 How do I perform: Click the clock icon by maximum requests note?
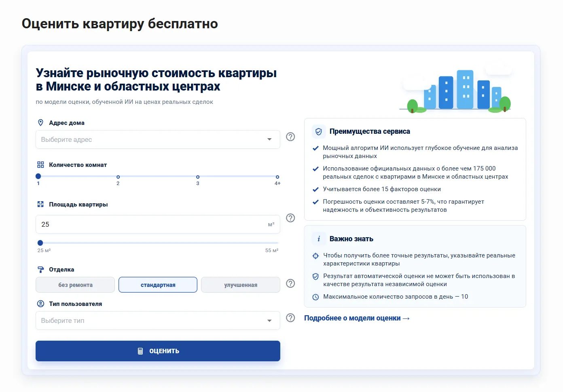click(316, 297)
